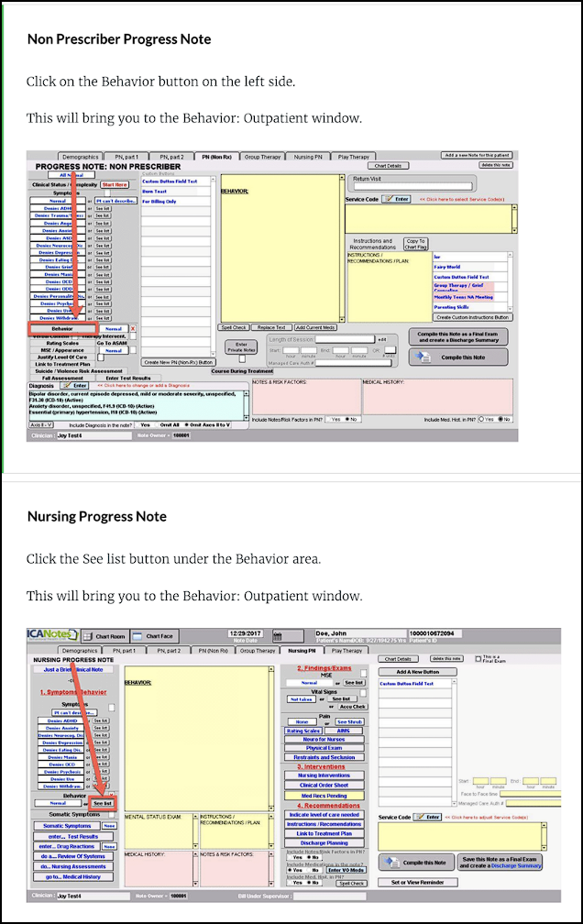Click Nursing Interventions button
The width and height of the screenshot is (583, 924).
[324, 775]
